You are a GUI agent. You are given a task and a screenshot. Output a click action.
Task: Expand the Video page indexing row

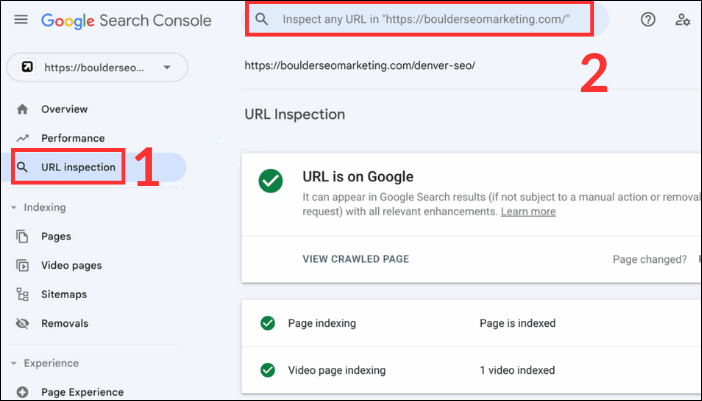click(471, 370)
